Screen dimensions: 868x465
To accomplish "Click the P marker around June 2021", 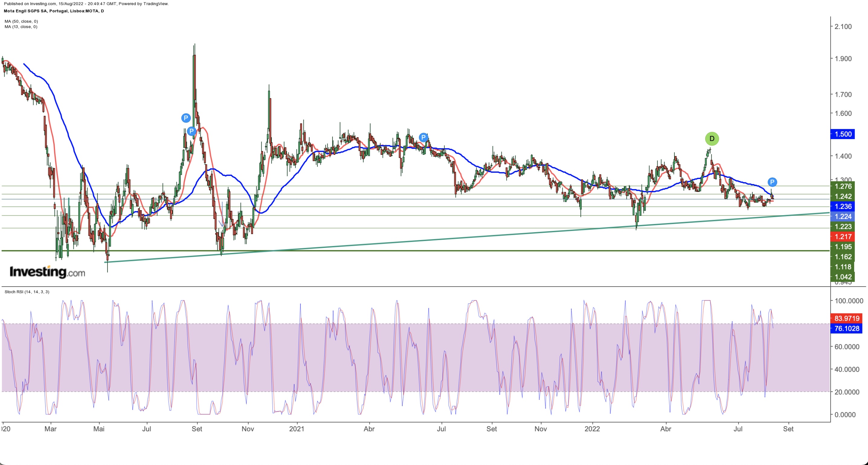I will (x=423, y=137).
